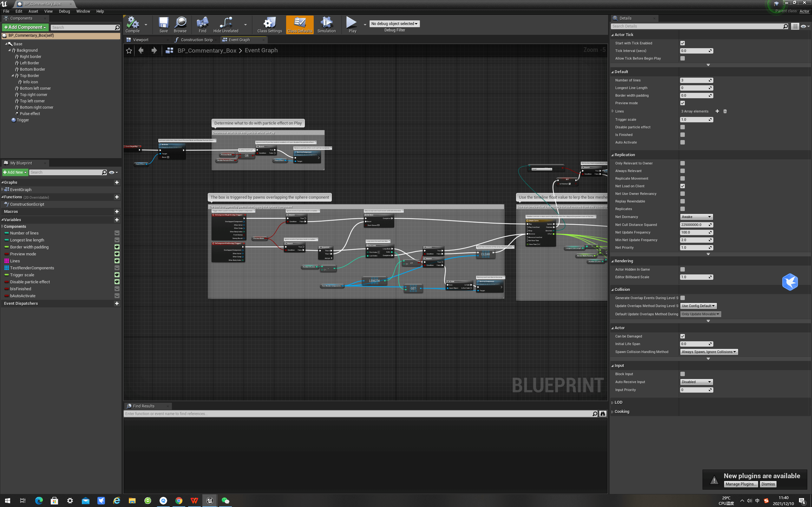
Task: Uncheck the Preview mode checkbox
Action: point(683,103)
